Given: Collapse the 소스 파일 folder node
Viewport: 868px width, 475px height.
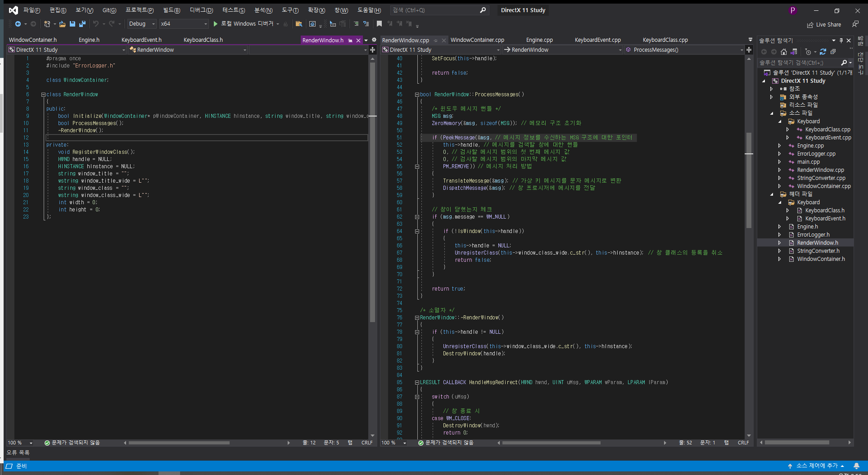Looking at the screenshot, I should [x=771, y=113].
